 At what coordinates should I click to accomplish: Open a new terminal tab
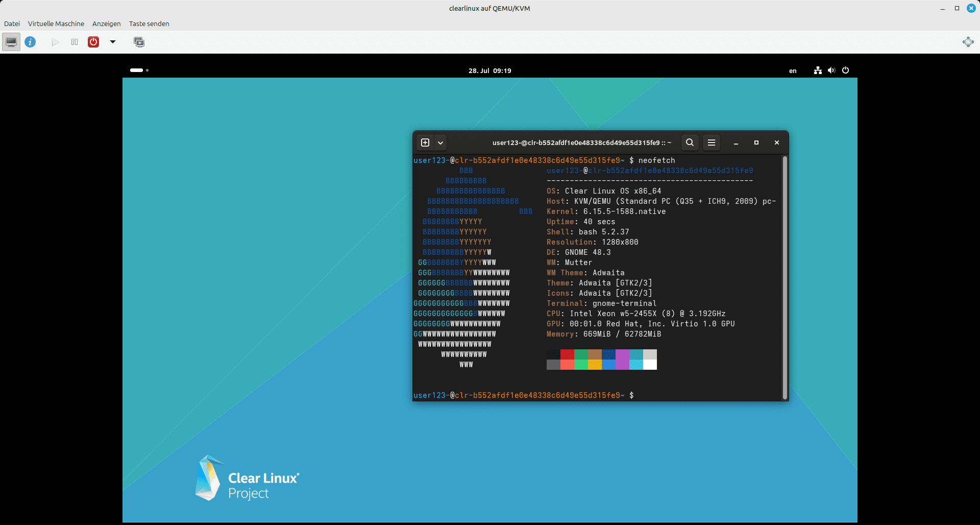pyautogui.click(x=425, y=142)
